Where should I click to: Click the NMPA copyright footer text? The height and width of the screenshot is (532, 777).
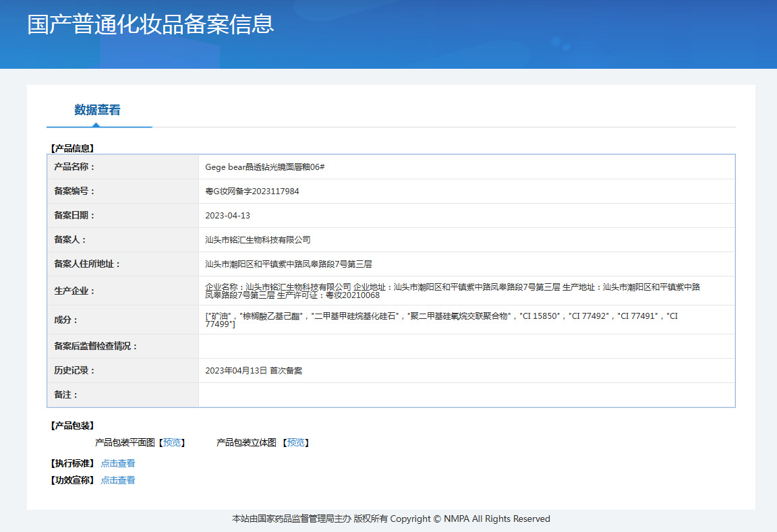(391, 519)
